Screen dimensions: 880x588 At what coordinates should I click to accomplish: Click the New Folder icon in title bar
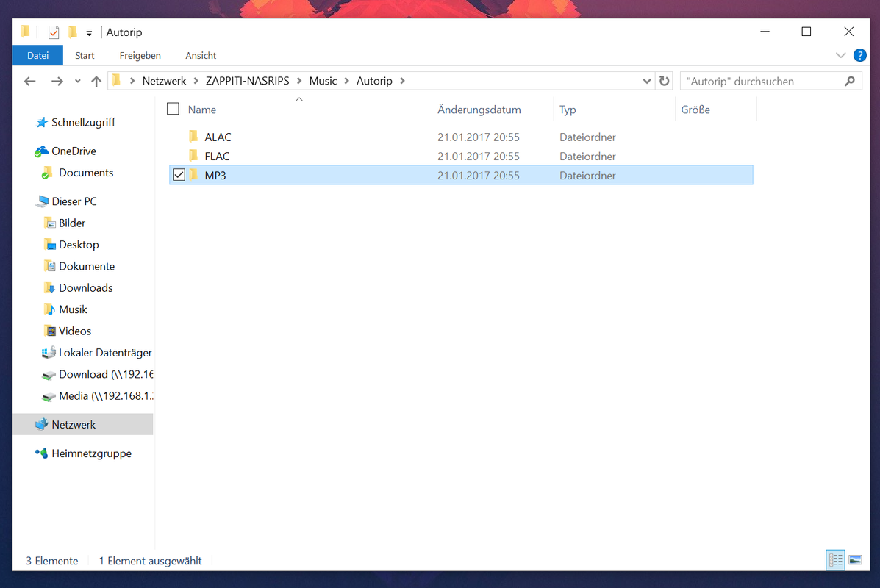(x=72, y=32)
